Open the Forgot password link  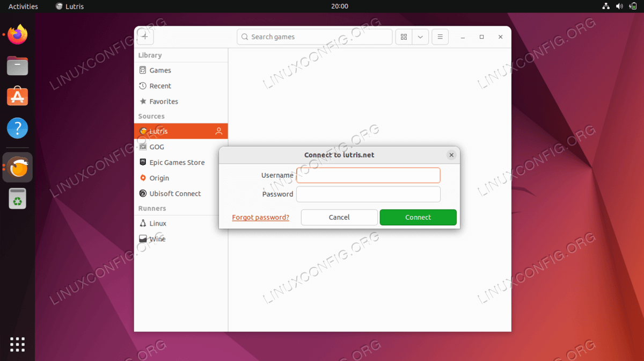261,218
